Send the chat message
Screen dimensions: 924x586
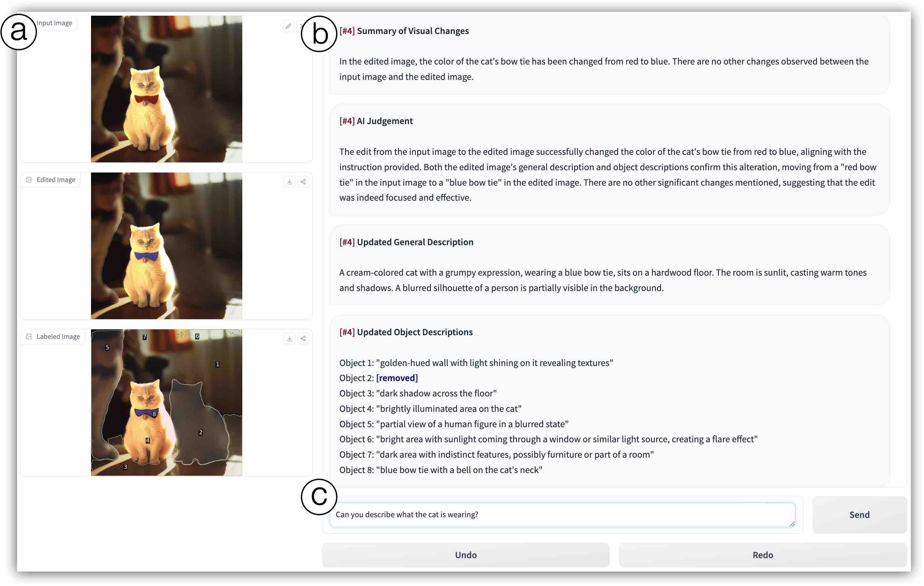[859, 515]
